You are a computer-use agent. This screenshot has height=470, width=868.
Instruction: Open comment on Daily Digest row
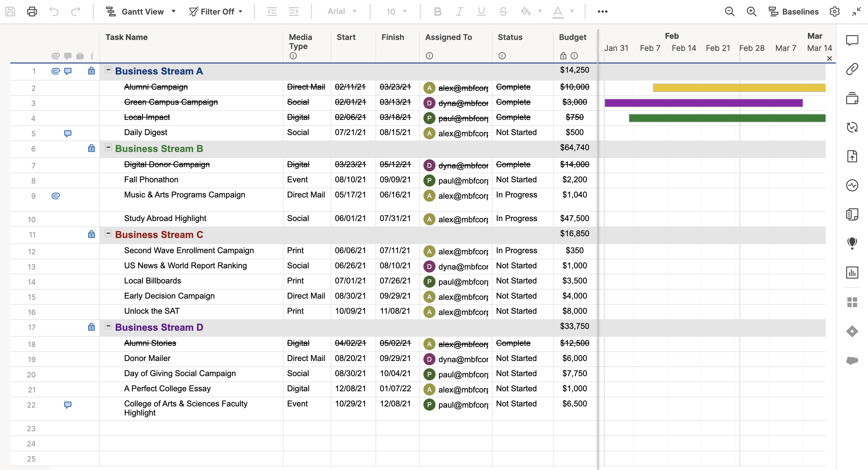tap(68, 134)
